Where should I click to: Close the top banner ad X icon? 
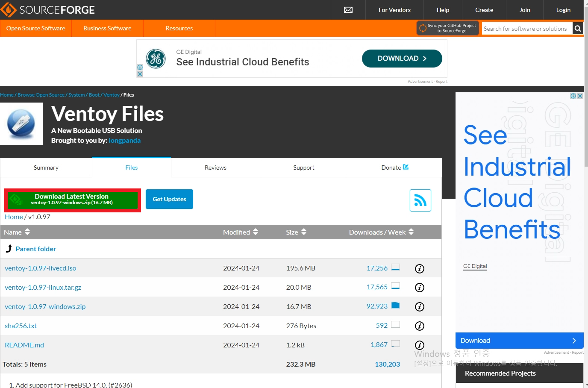coord(140,74)
